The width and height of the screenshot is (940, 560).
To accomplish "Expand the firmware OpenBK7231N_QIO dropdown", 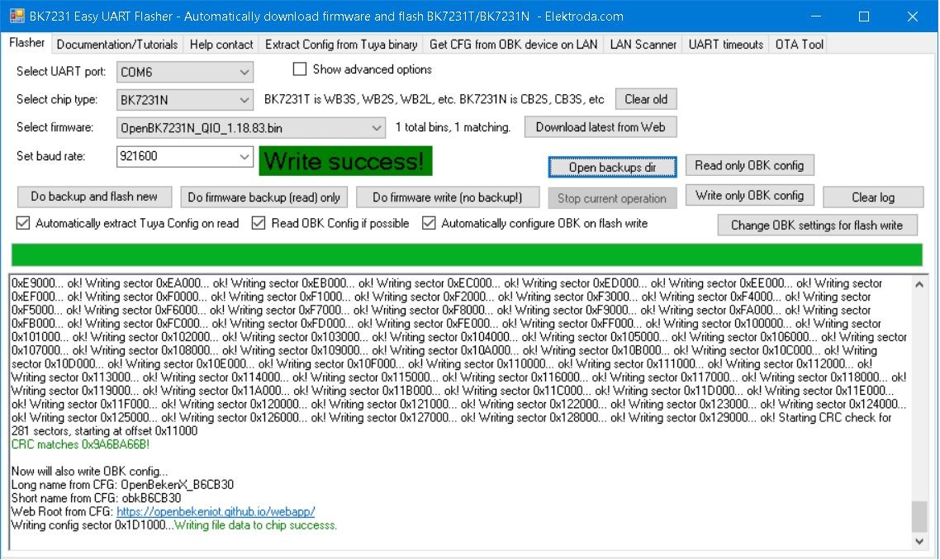I will click(250, 128).
